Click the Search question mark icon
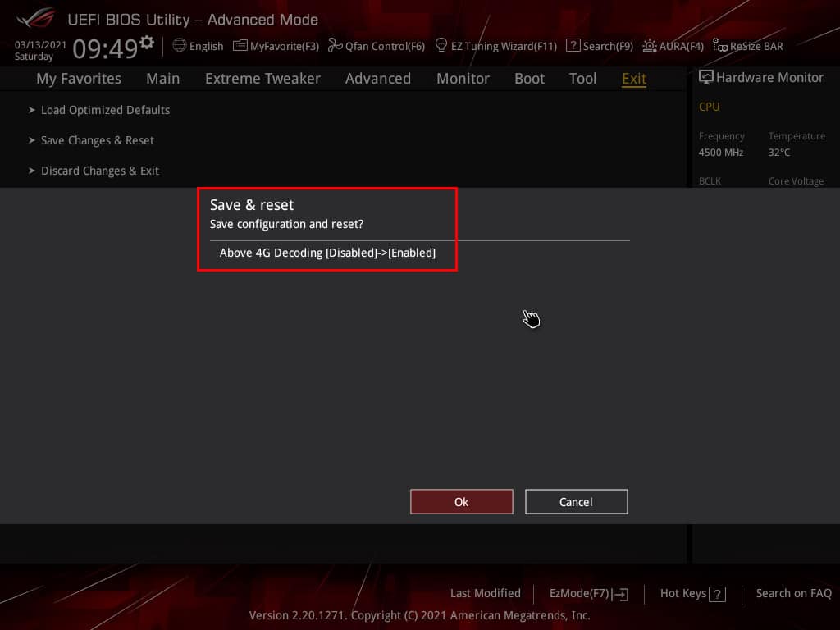840x630 pixels. pos(573,46)
